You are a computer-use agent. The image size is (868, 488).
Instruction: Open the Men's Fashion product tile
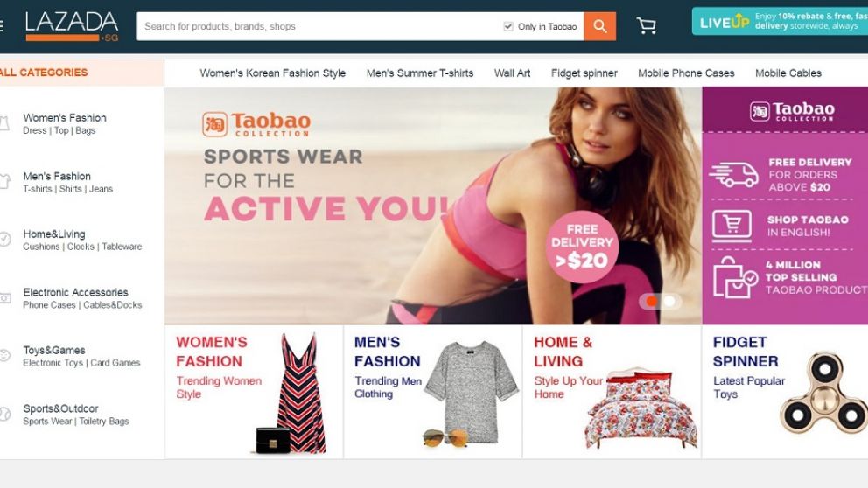point(433,392)
